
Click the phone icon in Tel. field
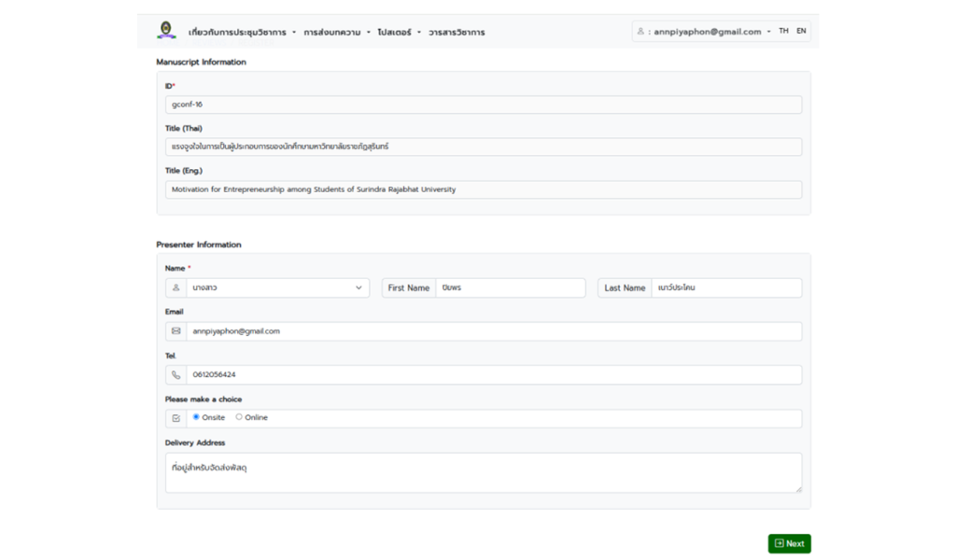(x=176, y=375)
